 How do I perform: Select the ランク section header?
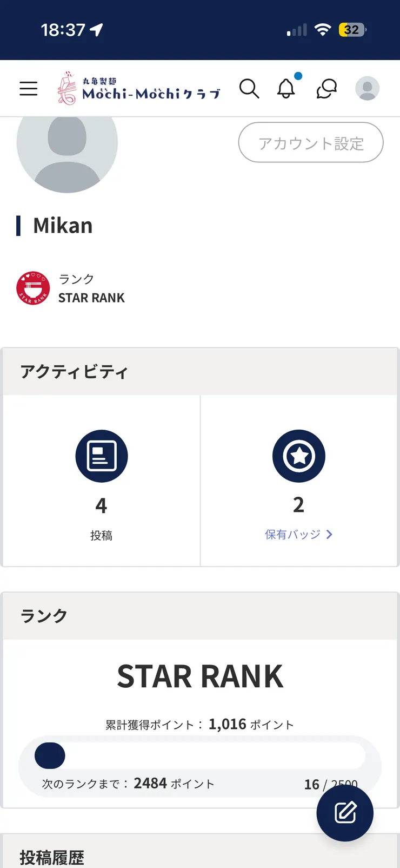point(44,616)
